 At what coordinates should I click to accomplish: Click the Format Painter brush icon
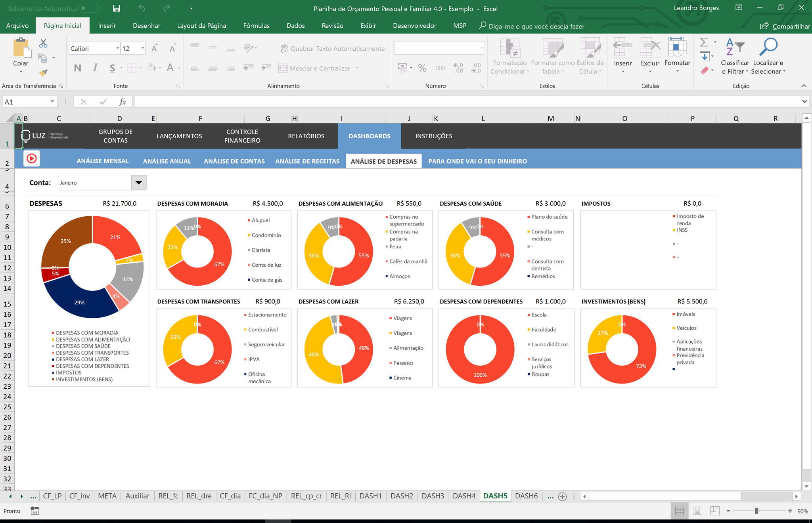[x=43, y=73]
